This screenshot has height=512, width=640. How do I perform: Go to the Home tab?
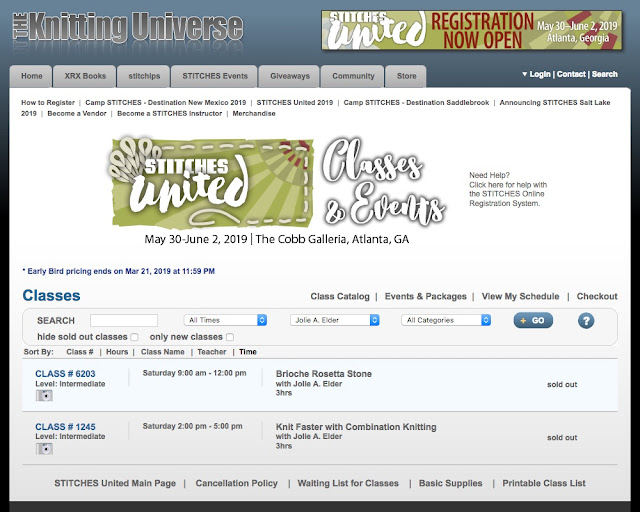[31, 76]
